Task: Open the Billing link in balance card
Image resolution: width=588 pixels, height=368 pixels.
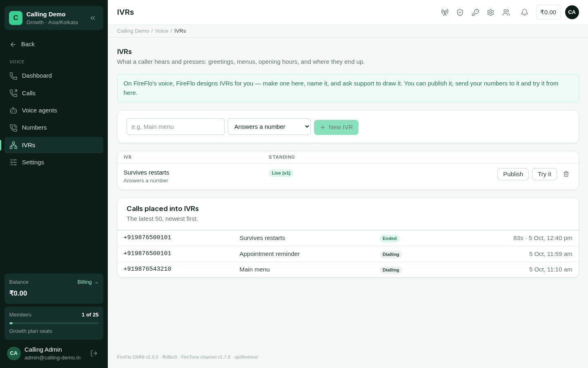Action: pyautogui.click(x=88, y=282)
